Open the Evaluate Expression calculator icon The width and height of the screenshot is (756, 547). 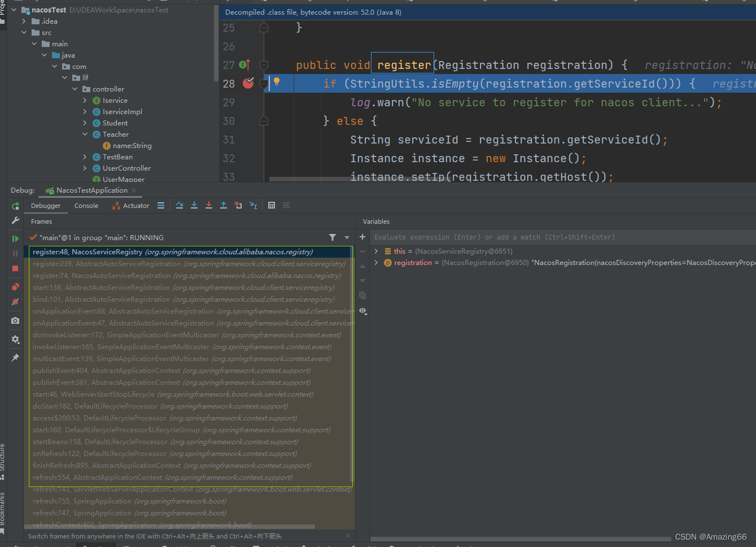pyautogui.click(x=272, y=205)
